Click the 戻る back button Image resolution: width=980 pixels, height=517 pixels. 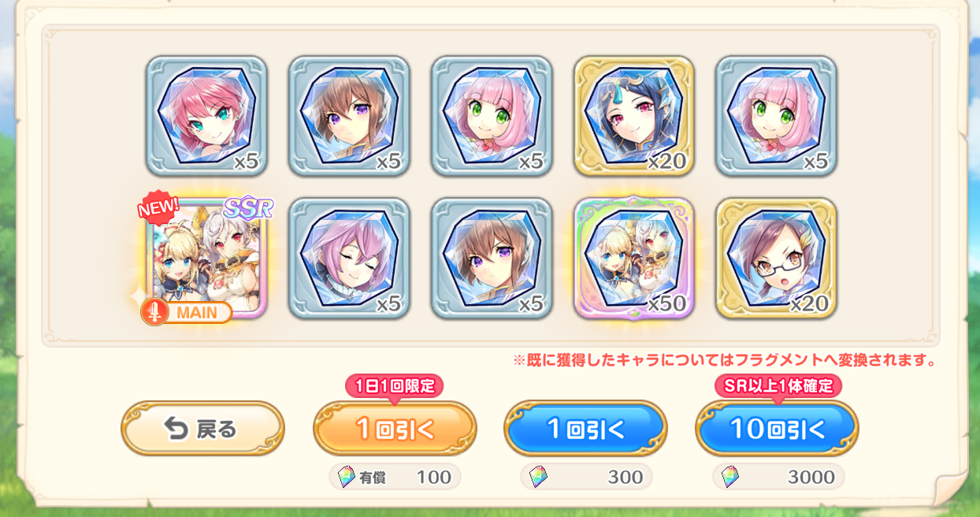point(202,429)
